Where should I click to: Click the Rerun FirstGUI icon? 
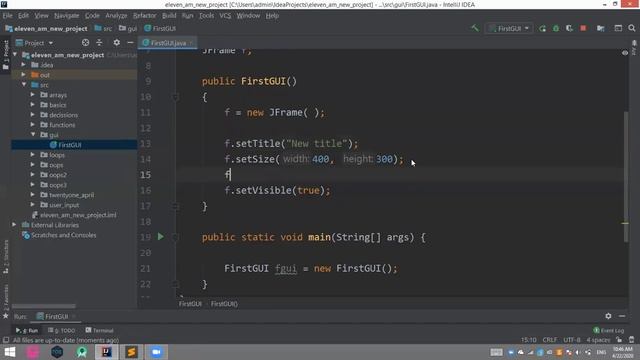tap(542, 29)
